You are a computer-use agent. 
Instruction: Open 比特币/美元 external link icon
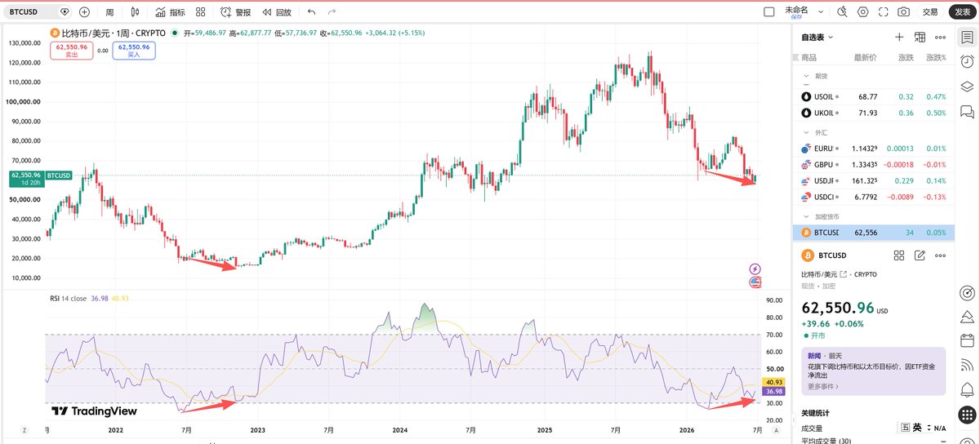[843, 274]
